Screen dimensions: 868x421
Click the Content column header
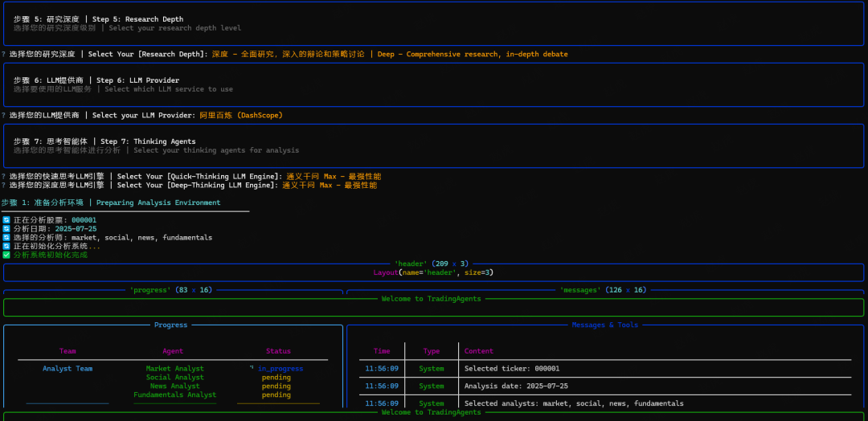479,351
